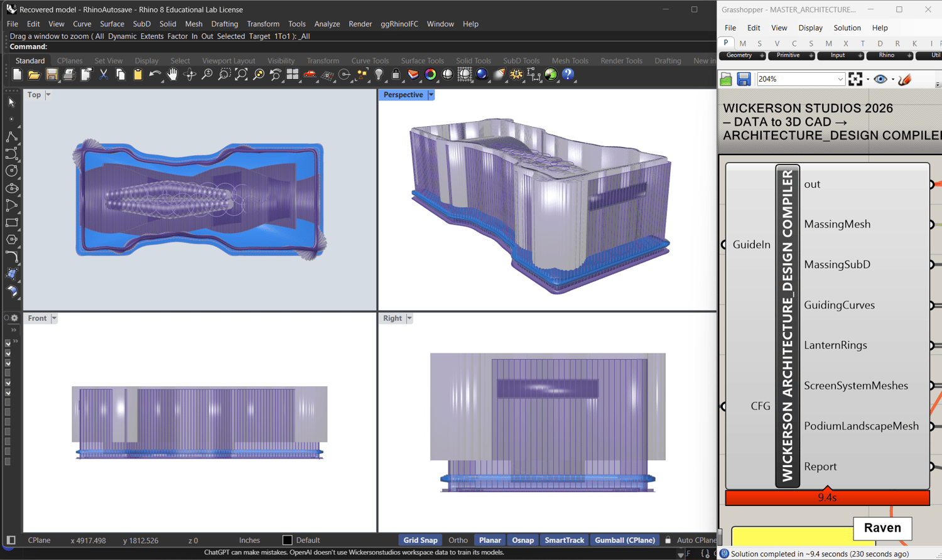Toggle Grid Snap in status bar
Viewport: 942px width, 560px height.
point(420,540)
